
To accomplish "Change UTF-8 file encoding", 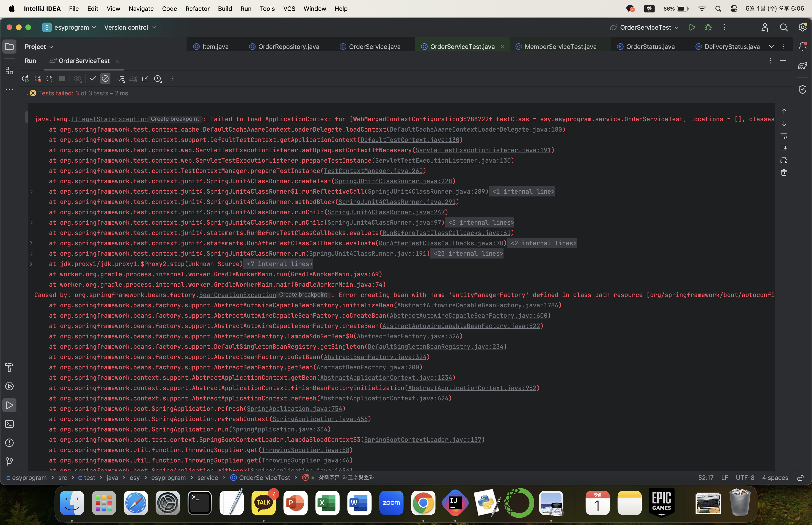I will point(745,478).
